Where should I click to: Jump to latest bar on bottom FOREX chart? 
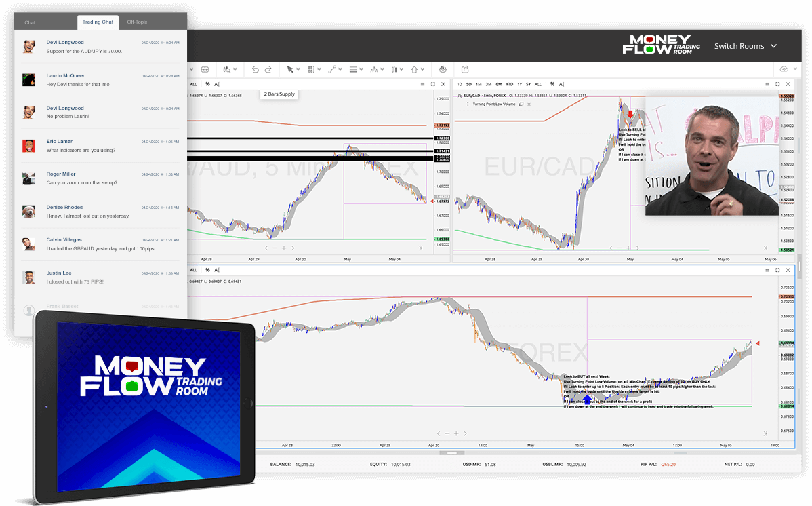pyautogui.click(x=765, y=433)
